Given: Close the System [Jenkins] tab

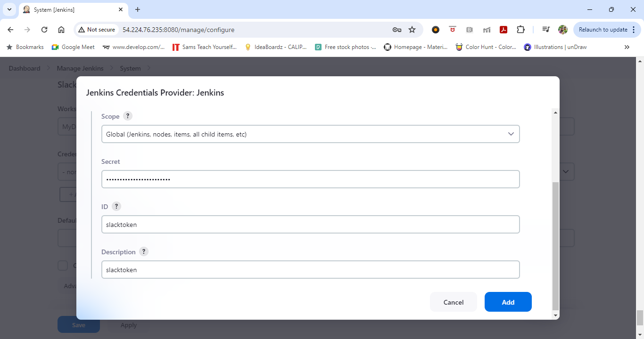Looking at the screenshot, I should tap(121, 9).
